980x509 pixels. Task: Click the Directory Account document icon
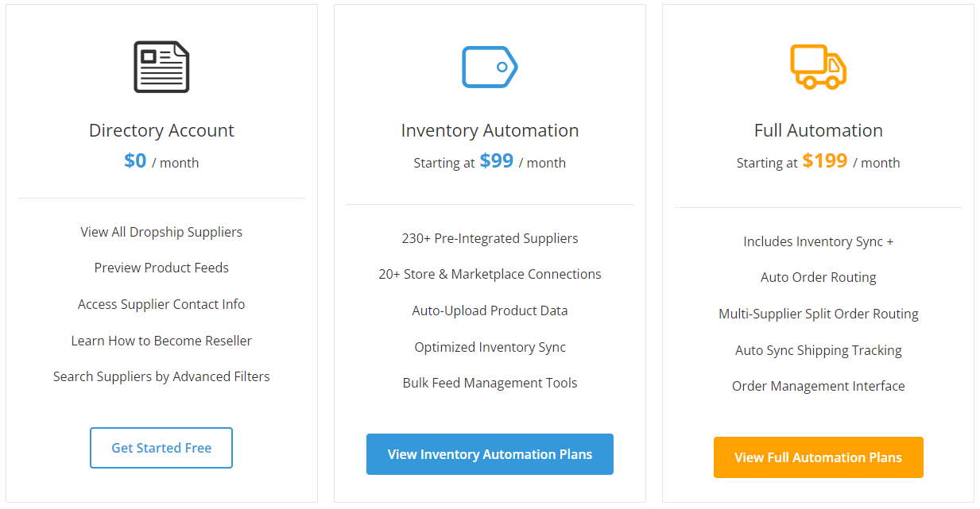click(161, 67)
